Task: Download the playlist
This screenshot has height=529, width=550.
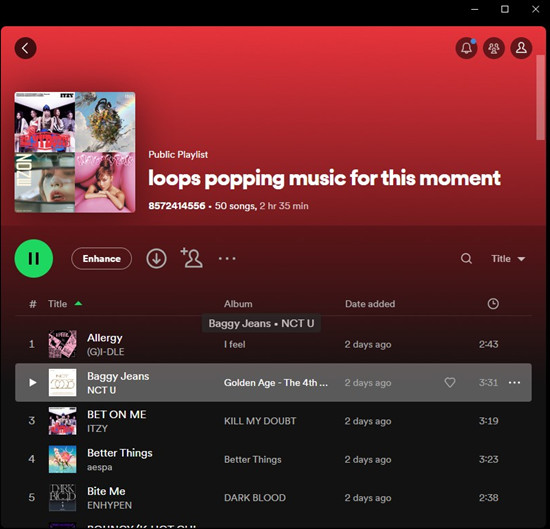Action: [x=156, y=259]
